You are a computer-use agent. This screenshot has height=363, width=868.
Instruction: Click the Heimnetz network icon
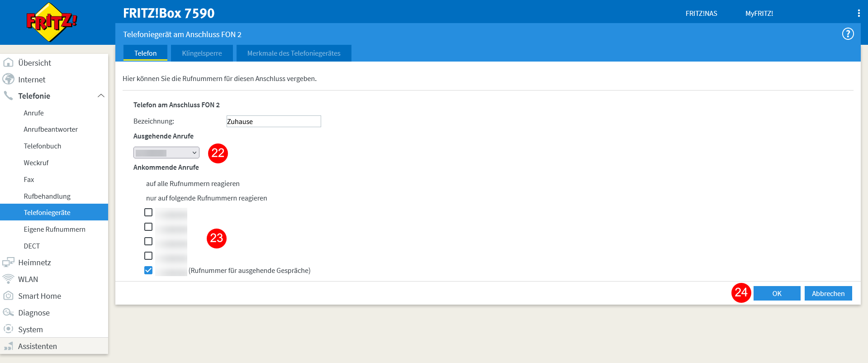[8, 263]
